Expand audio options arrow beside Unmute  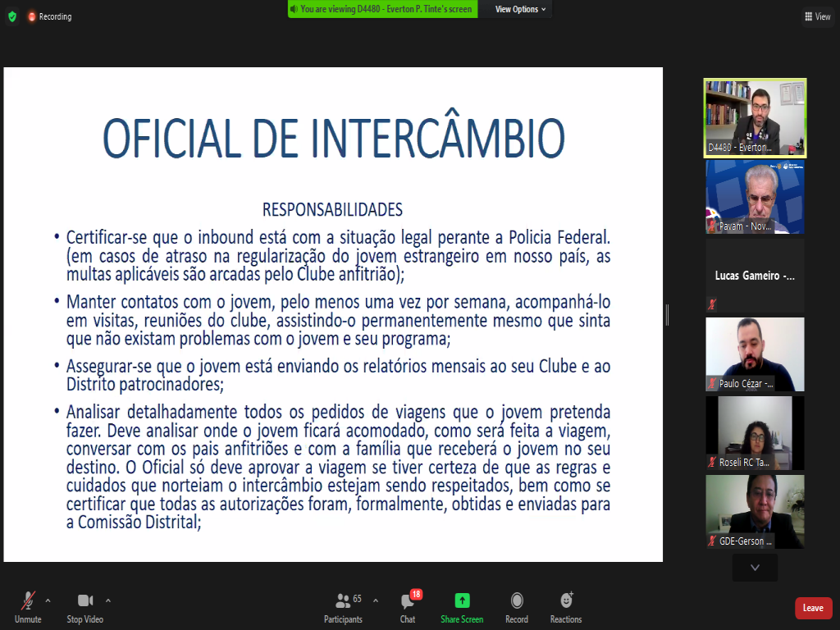pyautogui.click(x=48, y=600)
